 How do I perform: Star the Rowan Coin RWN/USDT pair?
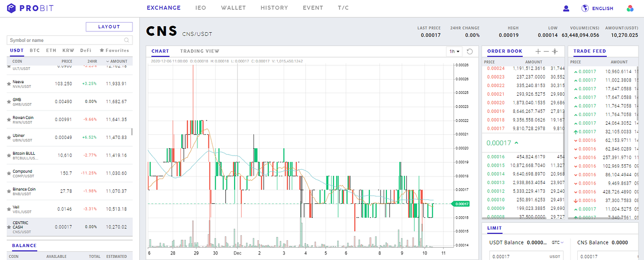[9, 120]
